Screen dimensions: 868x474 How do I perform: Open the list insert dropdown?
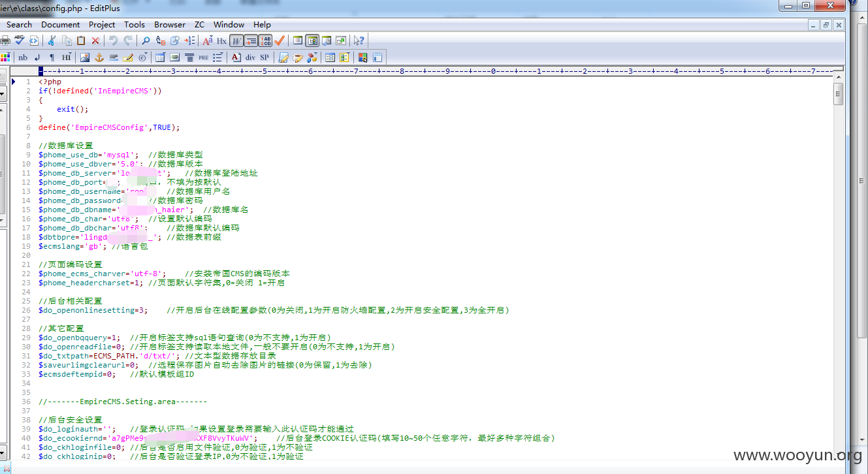point(218,57)
